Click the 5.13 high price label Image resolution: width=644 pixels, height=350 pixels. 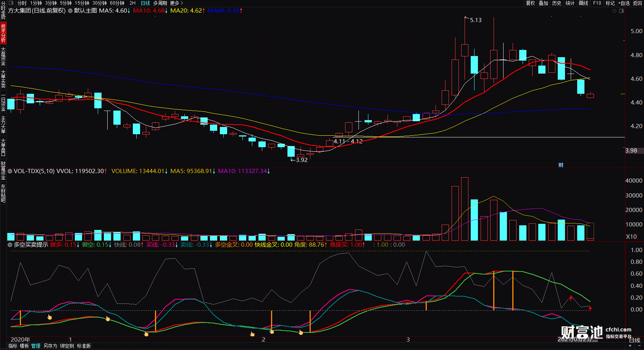(476, 20)
